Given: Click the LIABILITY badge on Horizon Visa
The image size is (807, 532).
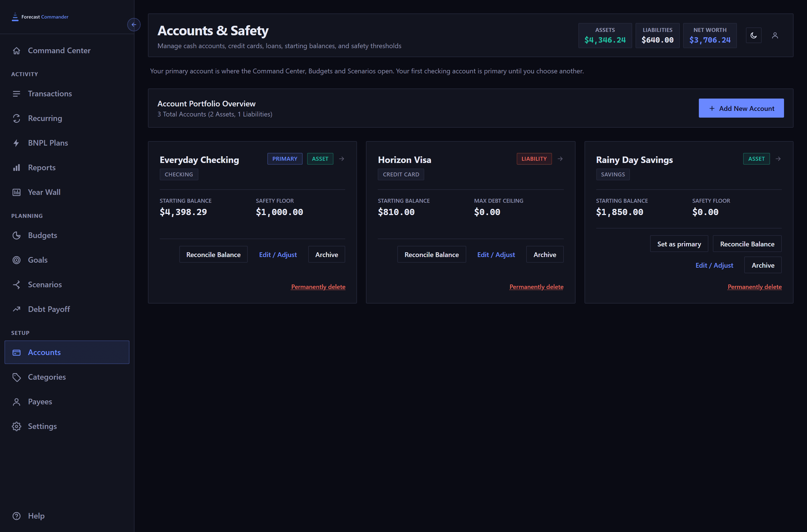Looking at the screenshot, I should [534, 159].
